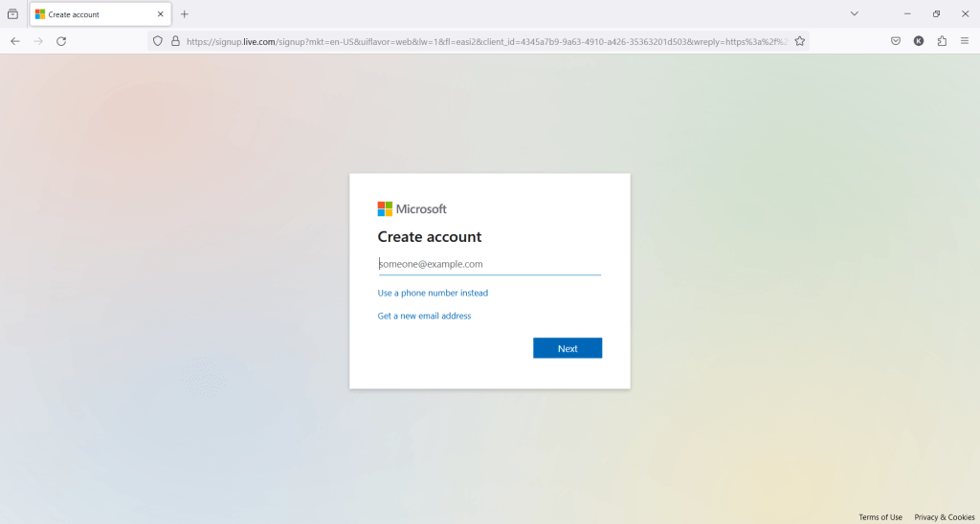Open the Firefox account K avatar
Image resolution: width=980 pixels, height=524 pixels.
pyautogui.click(x=919, y=41)
